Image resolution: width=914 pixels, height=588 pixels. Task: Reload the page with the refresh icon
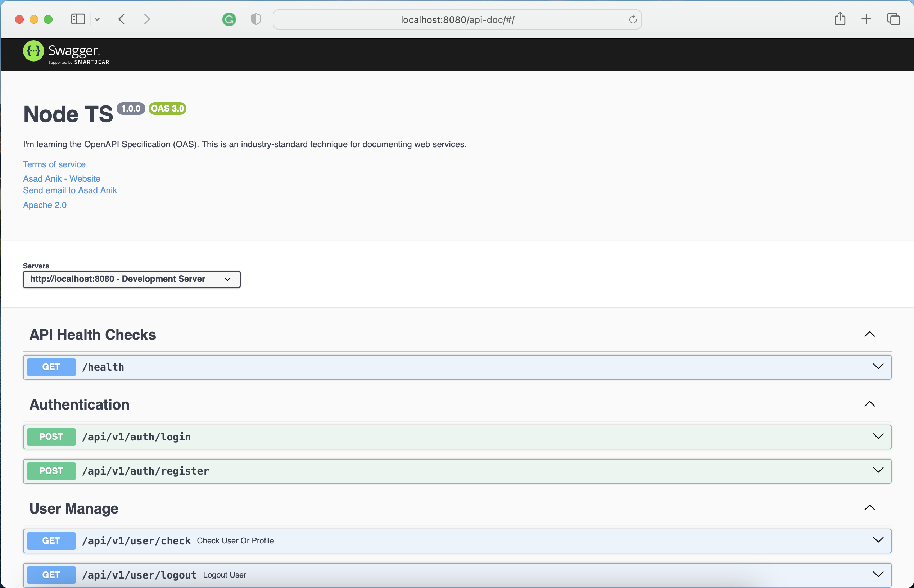[633, 19]
